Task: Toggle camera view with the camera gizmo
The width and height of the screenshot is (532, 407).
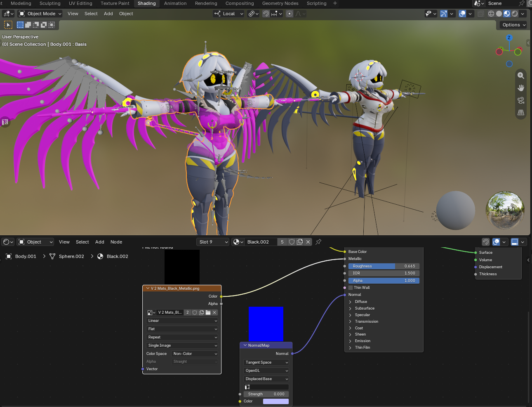Action: pos(521,100)
